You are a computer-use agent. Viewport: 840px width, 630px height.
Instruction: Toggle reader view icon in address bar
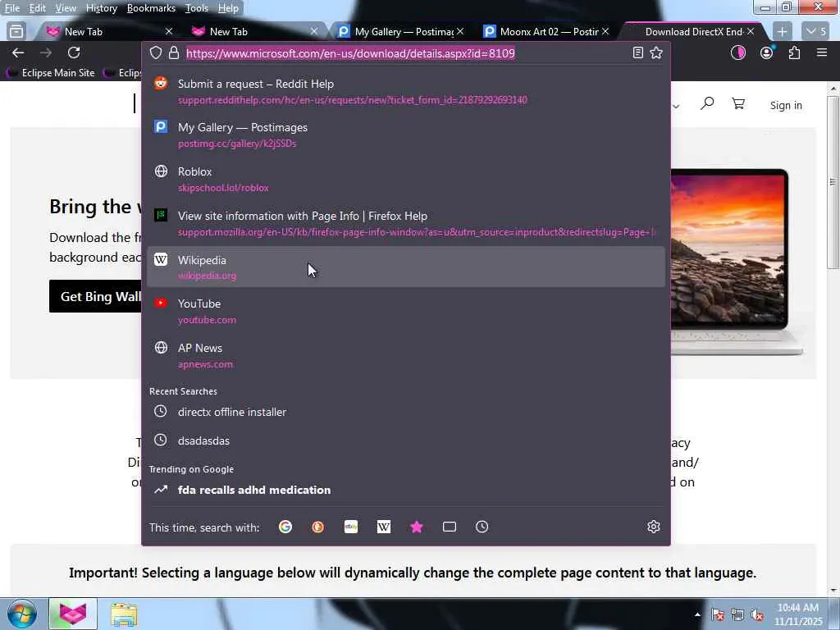pos(637,52)
